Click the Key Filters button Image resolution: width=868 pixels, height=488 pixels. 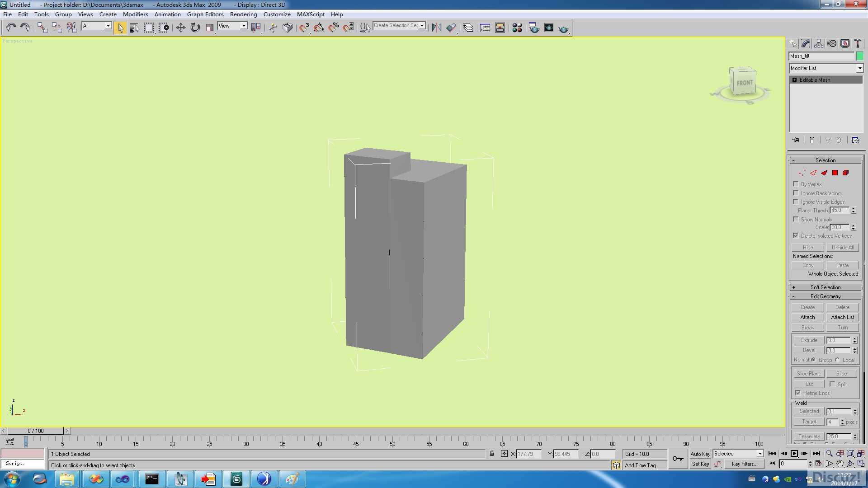(744, 464)
